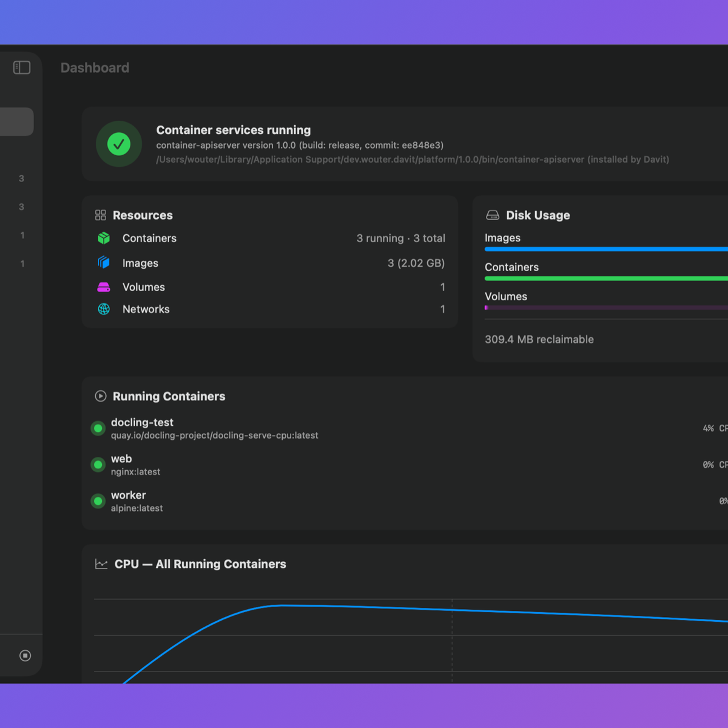
Task: Click the Volumes disk usage bar
Action: tap(606, 308)
